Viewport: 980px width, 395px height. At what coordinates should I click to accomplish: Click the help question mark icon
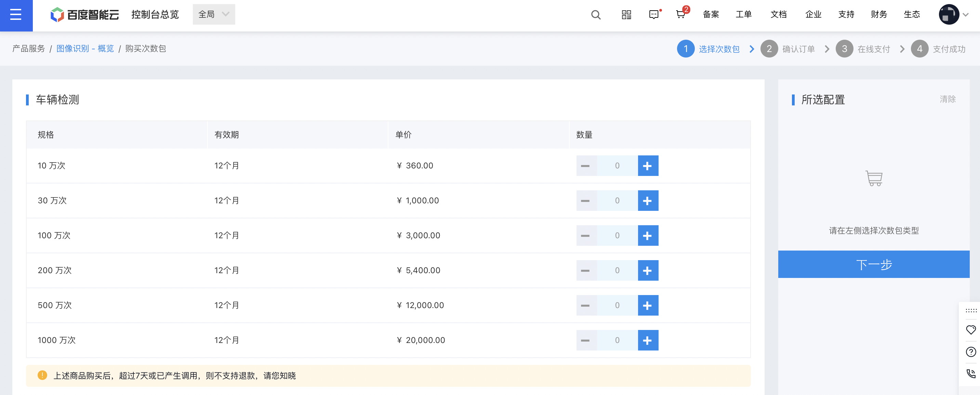[x=971, y=352]
